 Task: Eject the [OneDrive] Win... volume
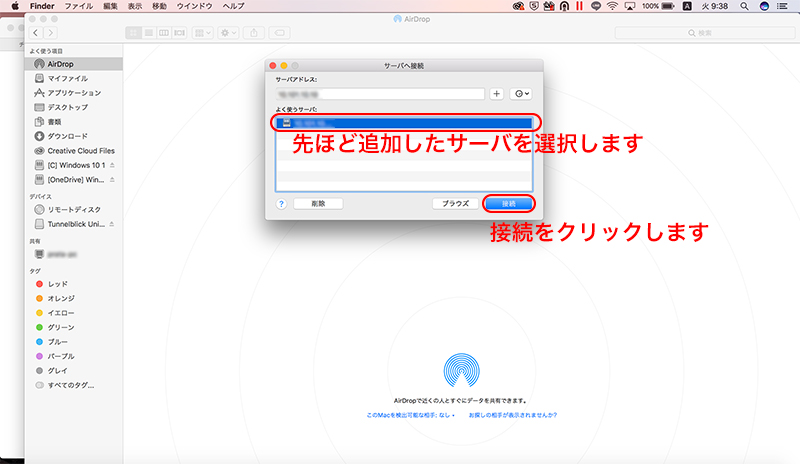coord(112,180)
